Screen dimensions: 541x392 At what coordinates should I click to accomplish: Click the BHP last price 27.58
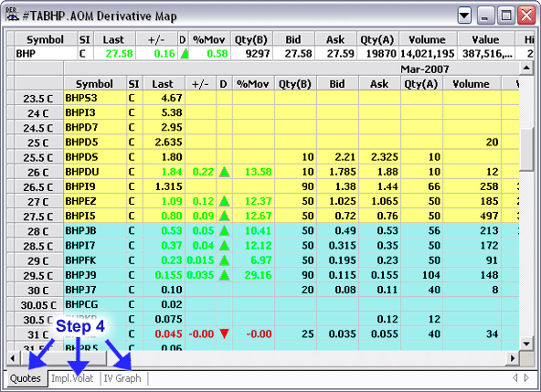point(119,54)
